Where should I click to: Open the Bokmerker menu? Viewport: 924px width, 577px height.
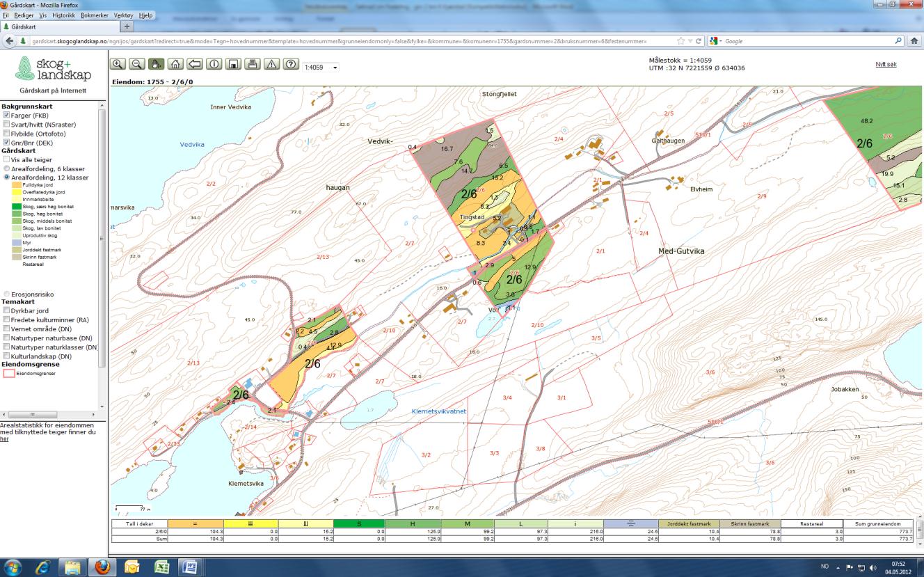[x=96, y=15]
